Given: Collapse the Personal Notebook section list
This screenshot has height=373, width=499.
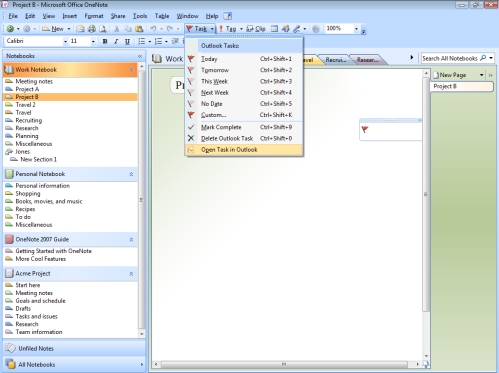Looking at the screenshot, I should 131,174.
